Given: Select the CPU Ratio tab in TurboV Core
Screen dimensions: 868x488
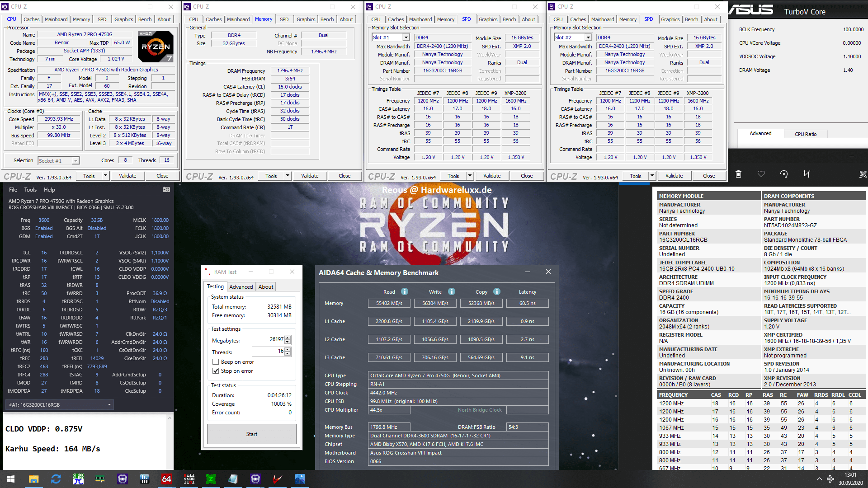Looking at the screenshot, I should coord(806,134).
